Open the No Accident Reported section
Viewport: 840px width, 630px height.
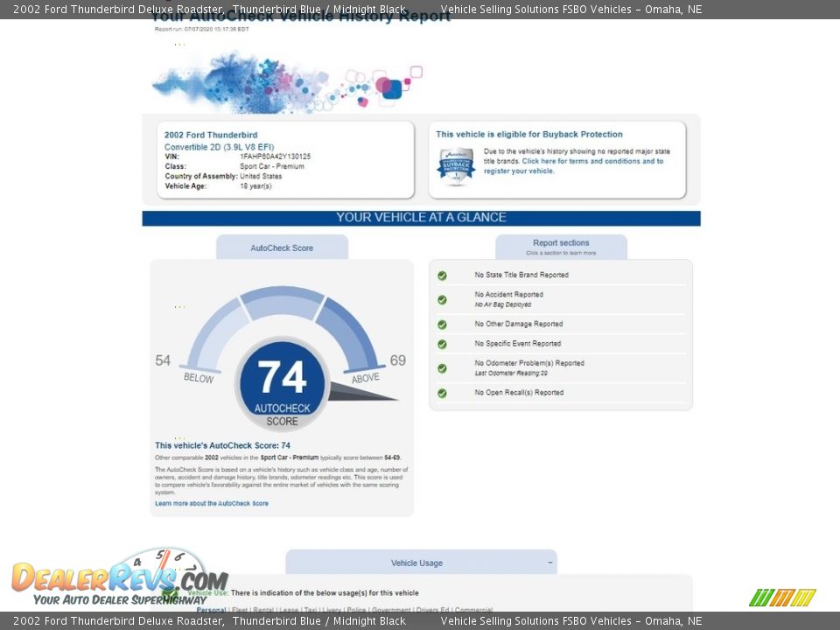pyautogui.click(x=509, y=294)
